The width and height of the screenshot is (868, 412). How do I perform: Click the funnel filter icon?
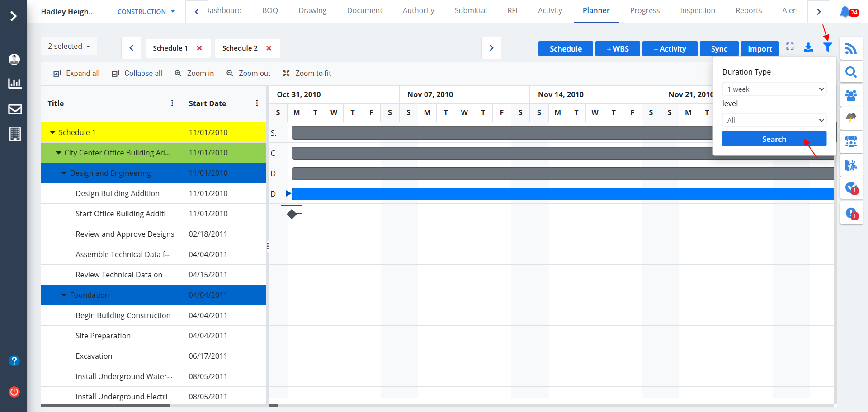pos(827,47)
